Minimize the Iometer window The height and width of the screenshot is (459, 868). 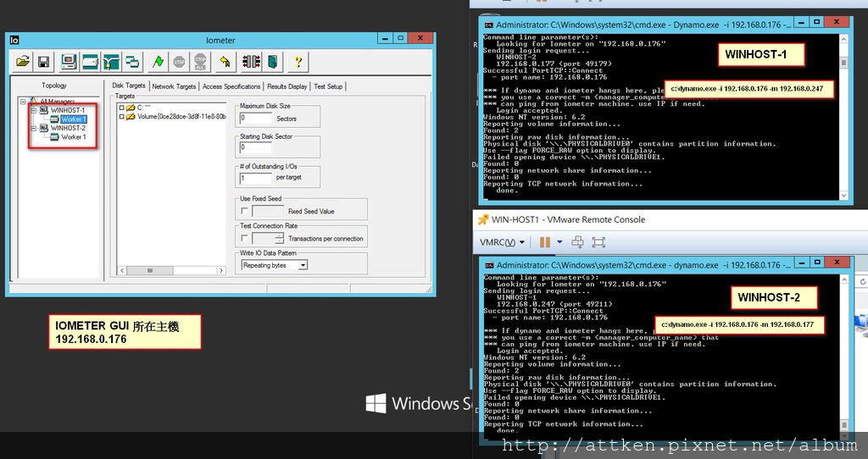[386, 37]
